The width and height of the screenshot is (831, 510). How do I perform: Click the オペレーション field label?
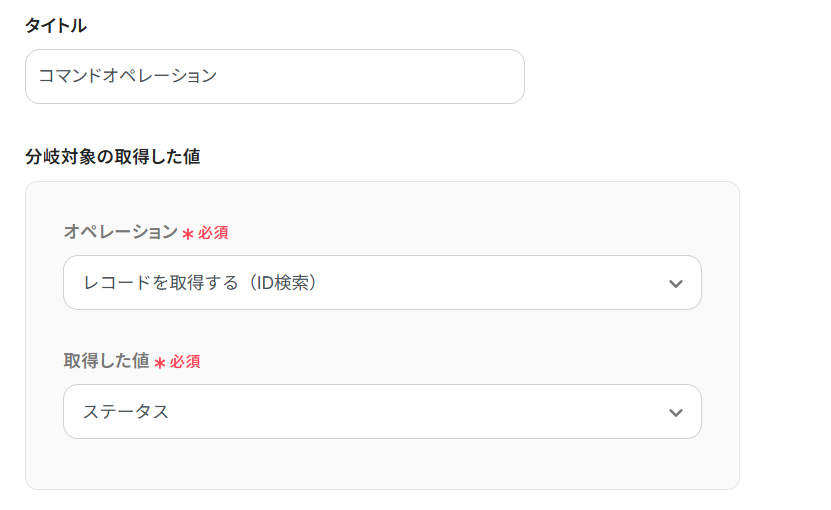click(x=120, y=232)
